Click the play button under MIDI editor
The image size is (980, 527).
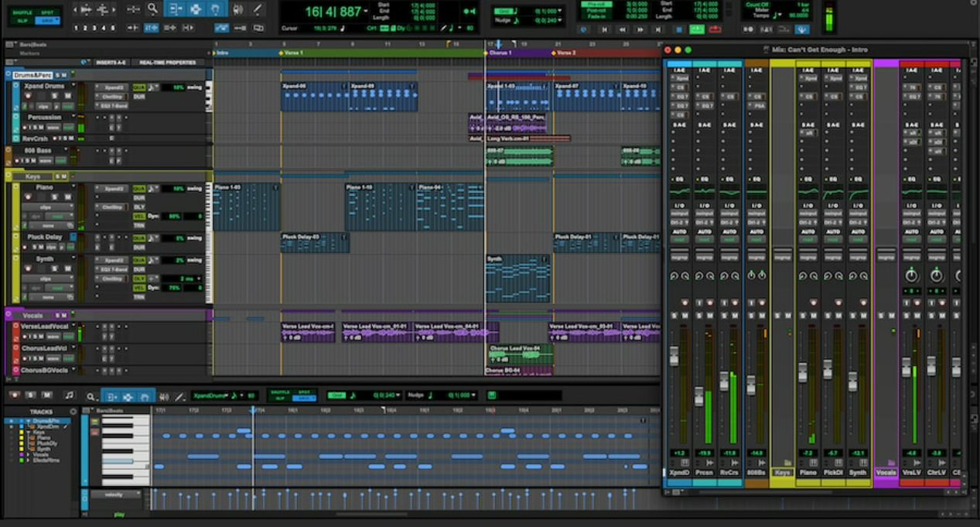click(x=119, y=515)
